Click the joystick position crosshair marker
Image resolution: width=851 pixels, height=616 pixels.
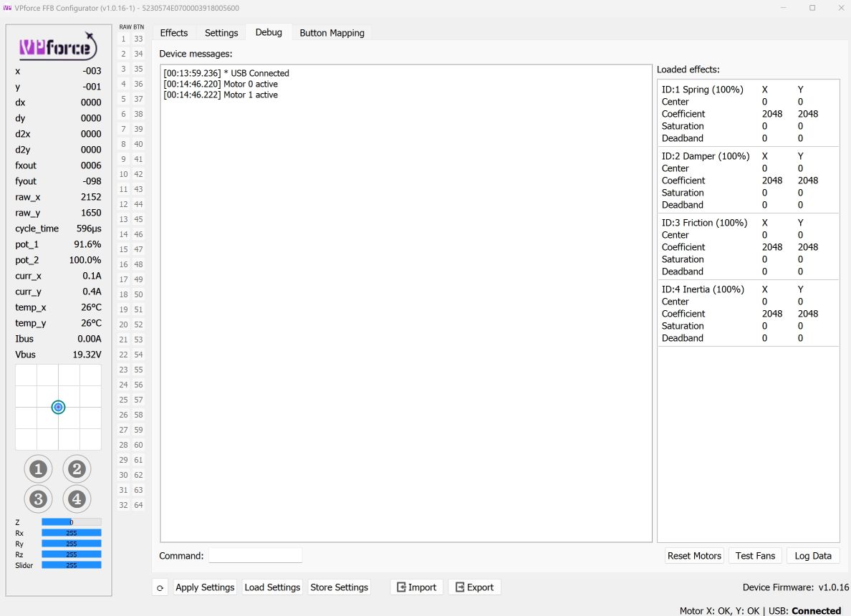pyautogui.click(x=58, y=407)
